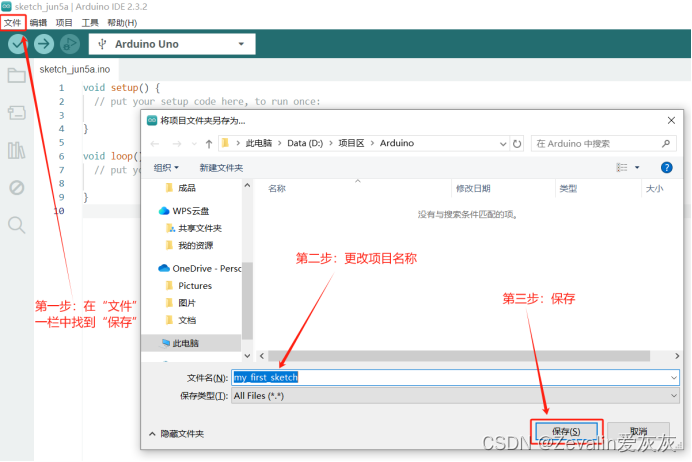Viewport: 692px width, 462px height.
Task: Click the 新建文件夹 button
Action: click(221, 168)
